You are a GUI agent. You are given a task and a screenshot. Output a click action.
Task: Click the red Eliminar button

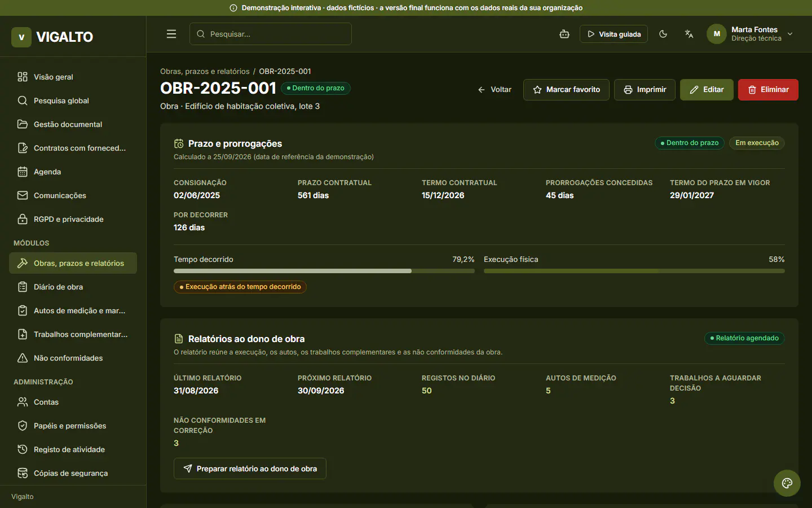click(x=768, y=90)
